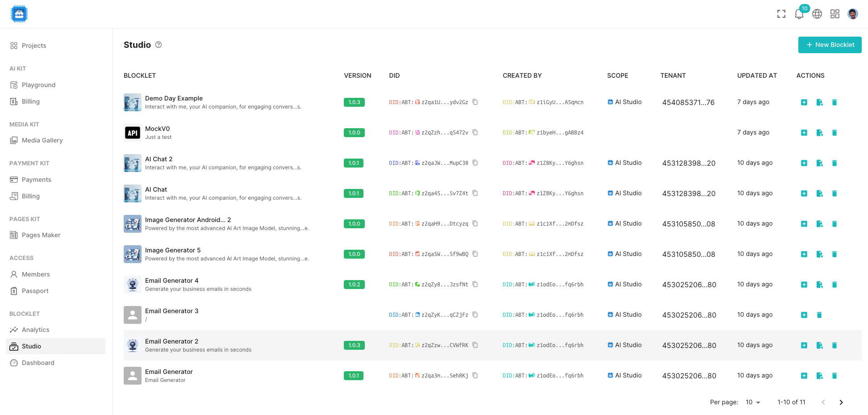Click the help question mark beside Studio
This screenshot has width=868, height=415.
click(159, 45)
